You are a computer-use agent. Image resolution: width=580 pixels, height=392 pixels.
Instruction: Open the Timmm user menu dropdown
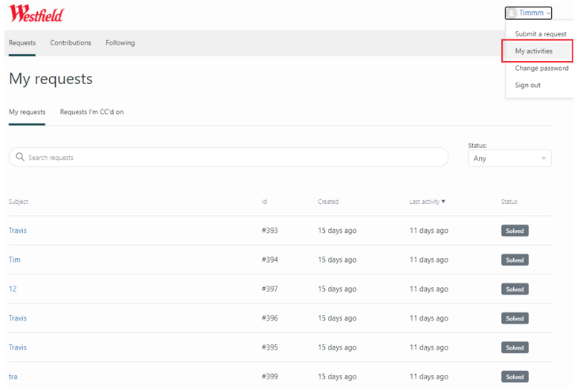[530, 13]
